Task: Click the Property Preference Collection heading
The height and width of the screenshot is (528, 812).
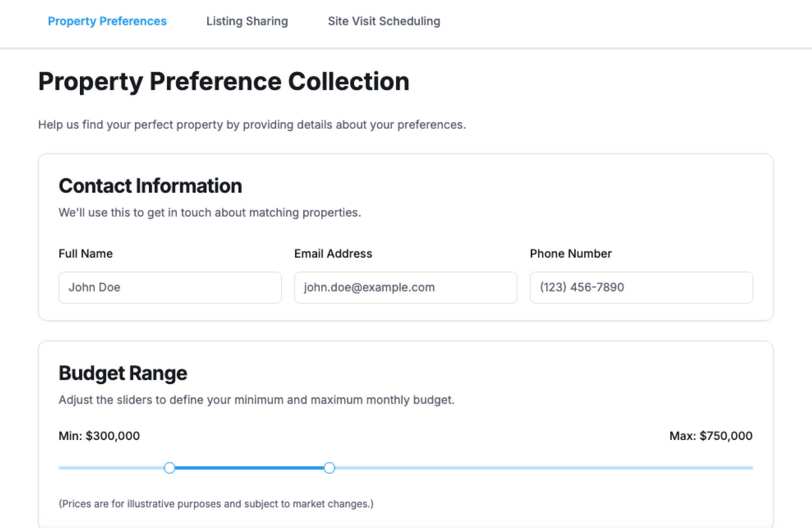Action: [x=223, y=81]
